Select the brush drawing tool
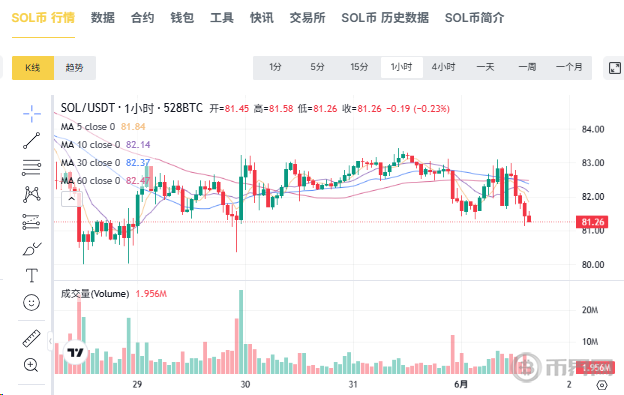Screen dimensions: 624x395 pos(32,249)
